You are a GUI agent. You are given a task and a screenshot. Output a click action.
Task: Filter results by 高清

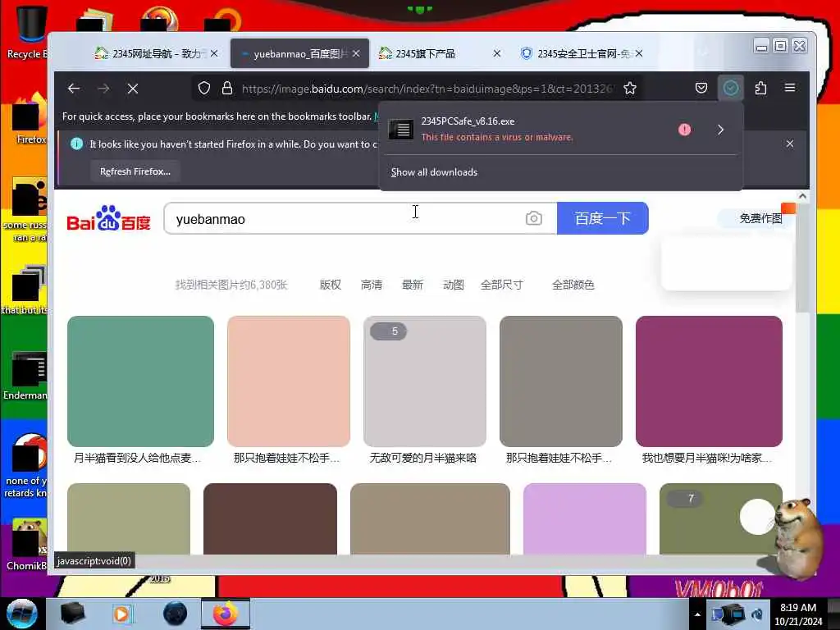coord(372,285)
